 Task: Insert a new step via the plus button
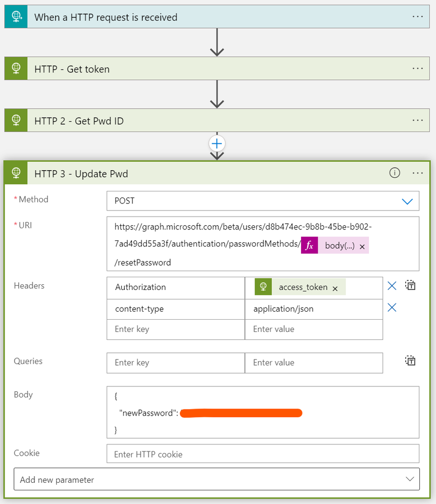point(217,143)
